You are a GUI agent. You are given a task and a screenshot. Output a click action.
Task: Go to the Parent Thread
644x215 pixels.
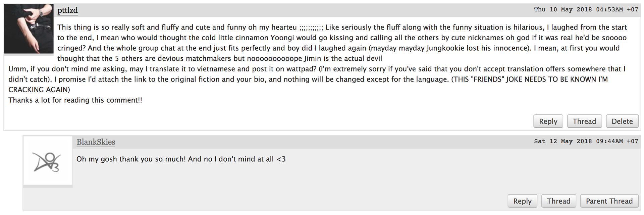[x=609, y=201]
